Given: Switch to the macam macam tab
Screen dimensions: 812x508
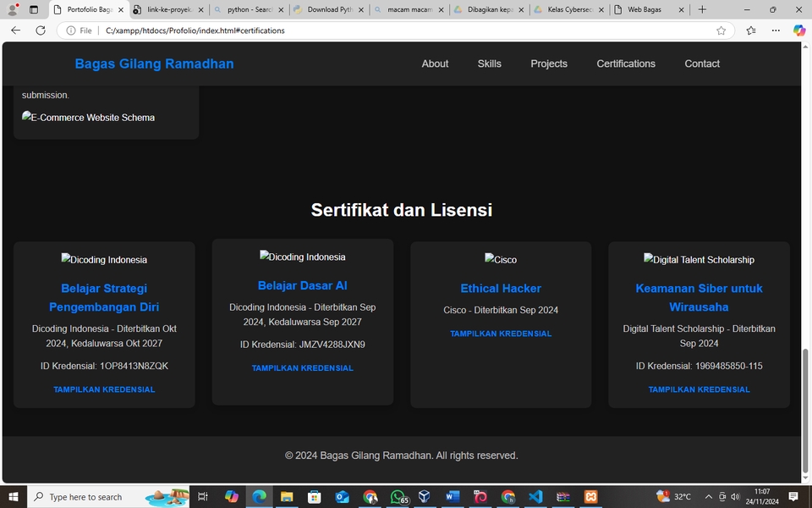Looking at the screenshot, I should point(409,9).
